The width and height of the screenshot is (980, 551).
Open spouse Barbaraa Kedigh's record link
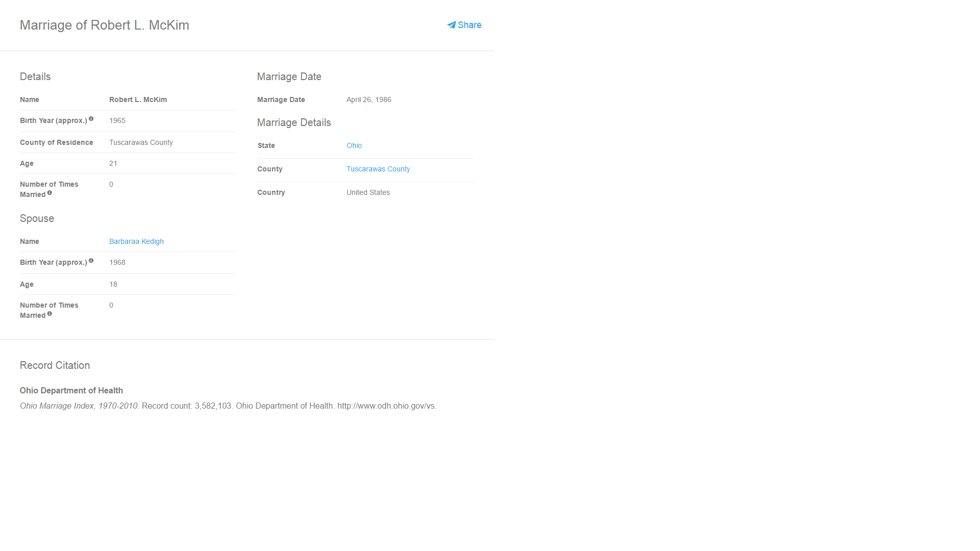click(136, 241)
